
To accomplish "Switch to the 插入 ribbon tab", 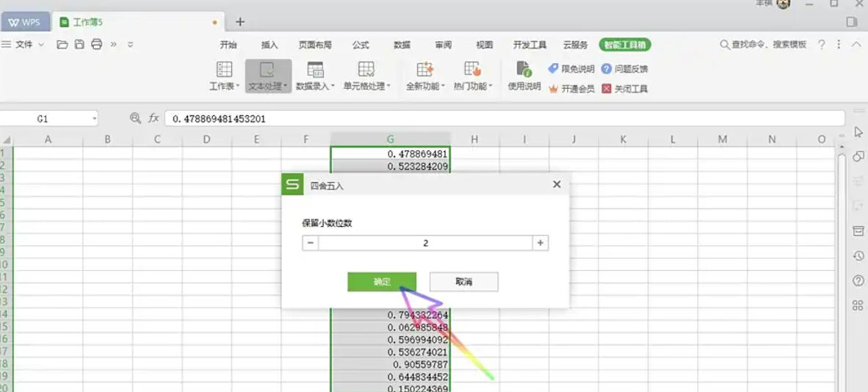I will 269,45.
